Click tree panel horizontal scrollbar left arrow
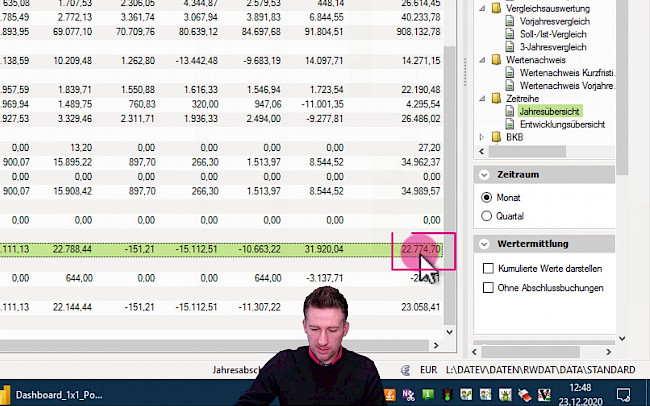The image size is (650, 406). [481, 152]
